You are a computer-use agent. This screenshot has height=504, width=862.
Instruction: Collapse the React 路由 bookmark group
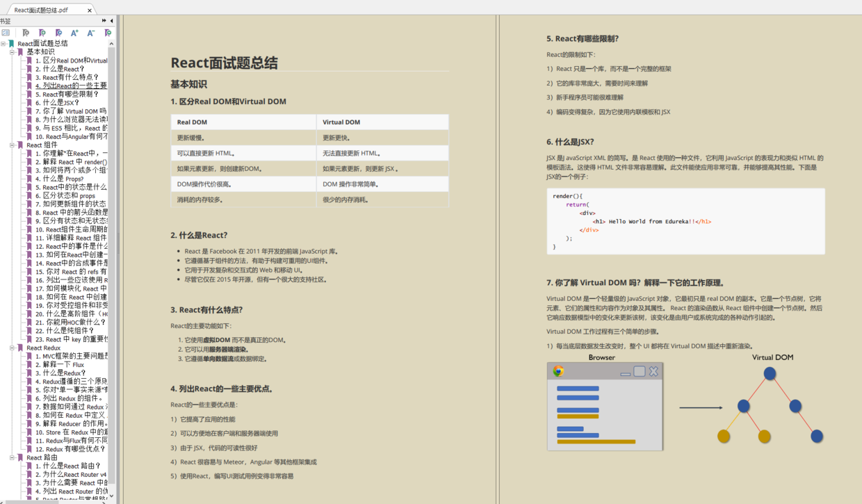[12, 457]
